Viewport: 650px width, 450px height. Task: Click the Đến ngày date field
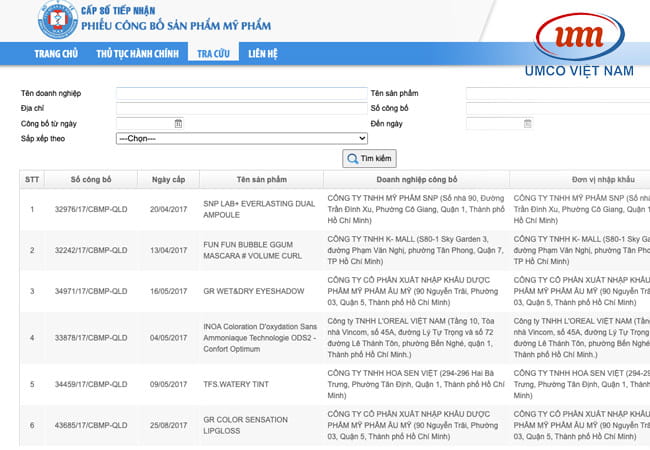[x=495, y=123]
